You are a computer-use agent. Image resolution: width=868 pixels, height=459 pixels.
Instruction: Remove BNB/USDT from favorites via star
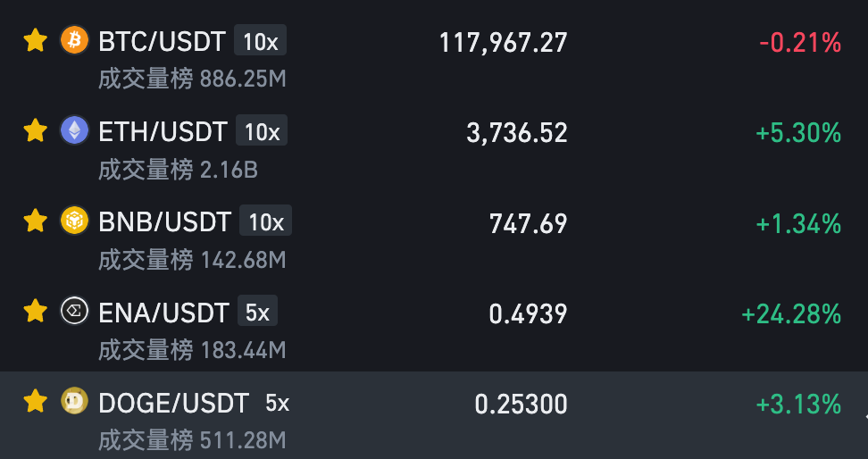[36, 221]
